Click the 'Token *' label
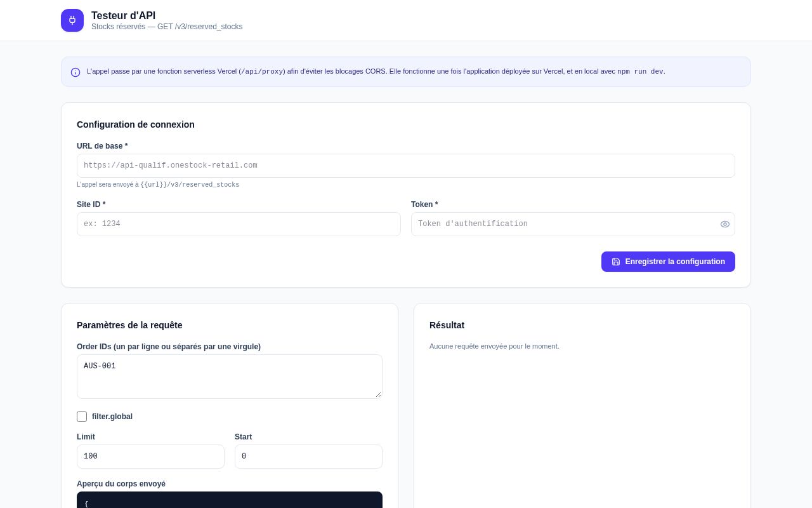The width and height of the screenshot is (812, 508). tap(424, 204)
